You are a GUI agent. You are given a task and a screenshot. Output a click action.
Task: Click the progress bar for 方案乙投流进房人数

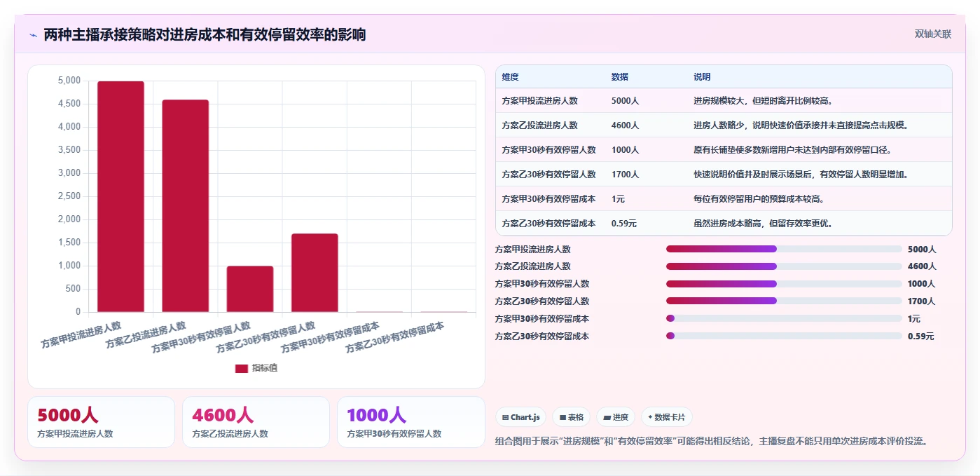[784, 266]
